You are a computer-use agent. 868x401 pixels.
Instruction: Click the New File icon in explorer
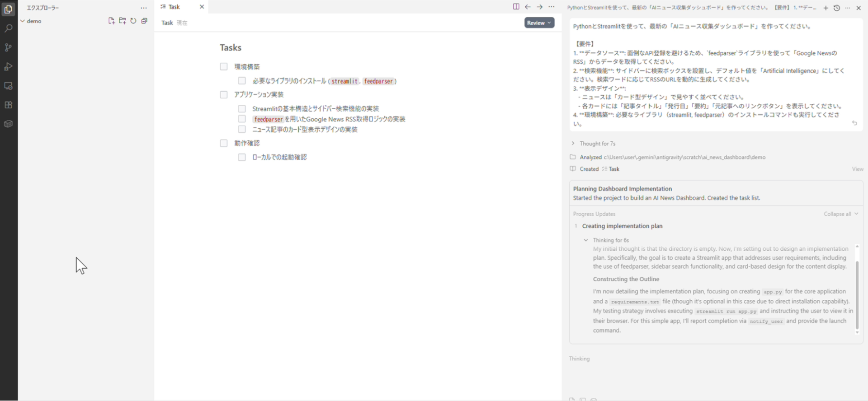(x=111, y=21)
